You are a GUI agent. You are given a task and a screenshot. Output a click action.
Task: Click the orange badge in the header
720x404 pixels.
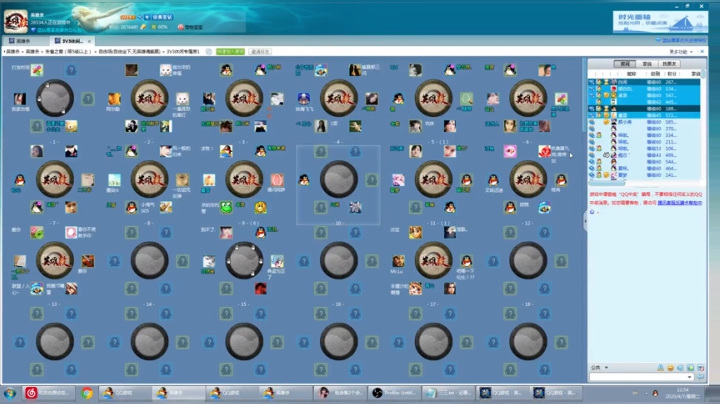click(x=128, y=17)
